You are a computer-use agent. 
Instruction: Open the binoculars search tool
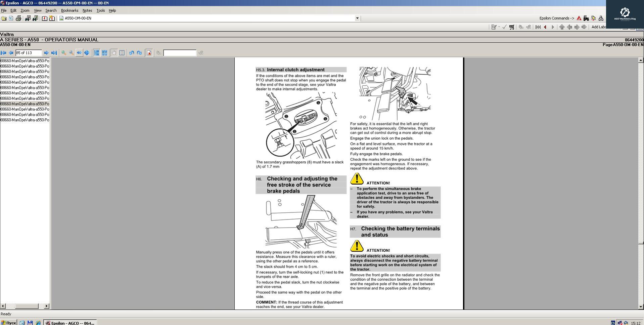point(28,18)
